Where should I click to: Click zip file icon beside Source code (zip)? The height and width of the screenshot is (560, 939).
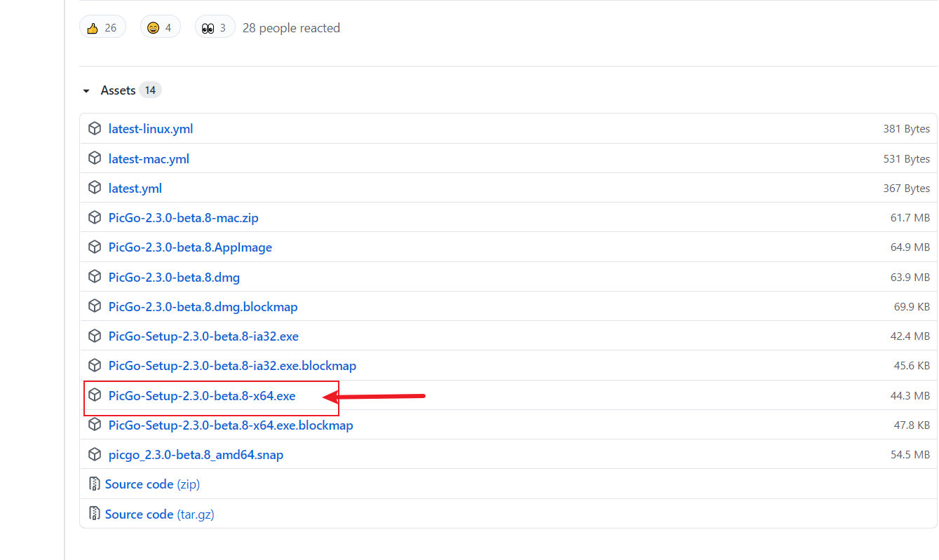click(x=95, y=484)
